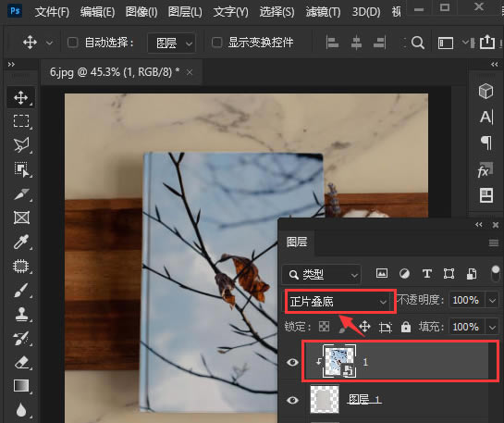Select the Polygonal Lasso tool
The width and height of the screenshot is (504, 423).
[21, 145]
